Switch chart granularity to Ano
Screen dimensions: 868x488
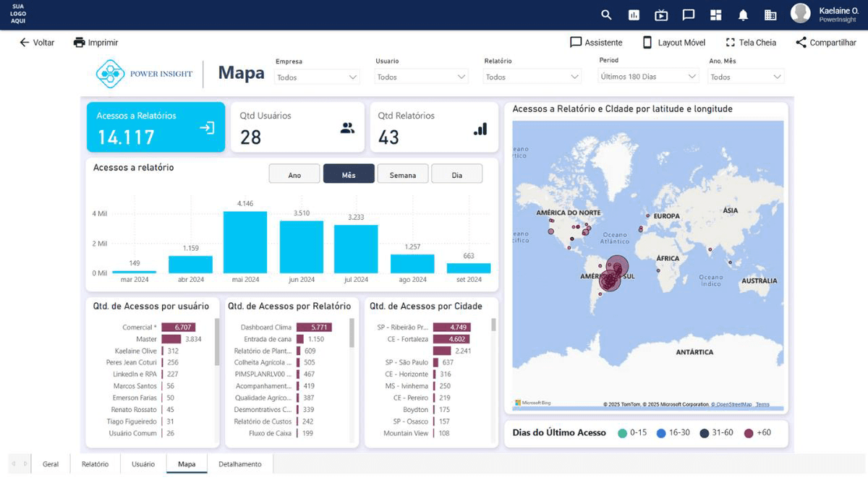pyautogui.click(x=294, y=174)
